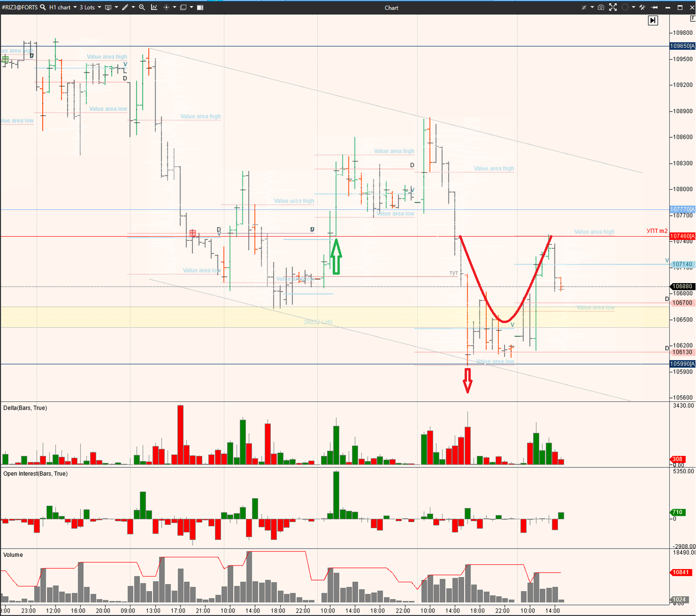The width and height of the screenshot is (696, 616).
Task: Open the indicators chart icon
Action: pyautogui.click(x=154, y=8)
